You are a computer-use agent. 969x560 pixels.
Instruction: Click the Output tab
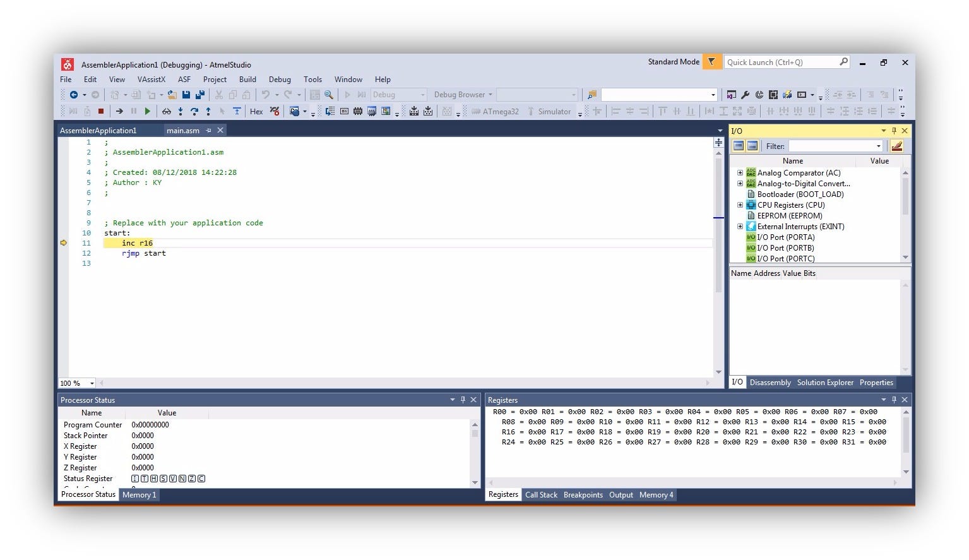point(621,495)
